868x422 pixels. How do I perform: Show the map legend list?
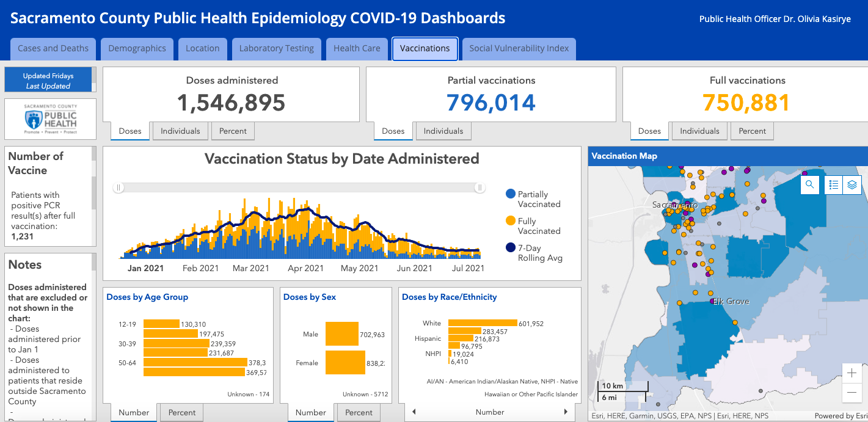pos(834,184)
